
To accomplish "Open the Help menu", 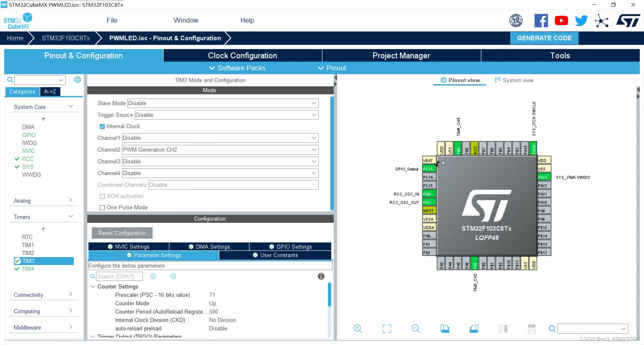I will point(247,20).
